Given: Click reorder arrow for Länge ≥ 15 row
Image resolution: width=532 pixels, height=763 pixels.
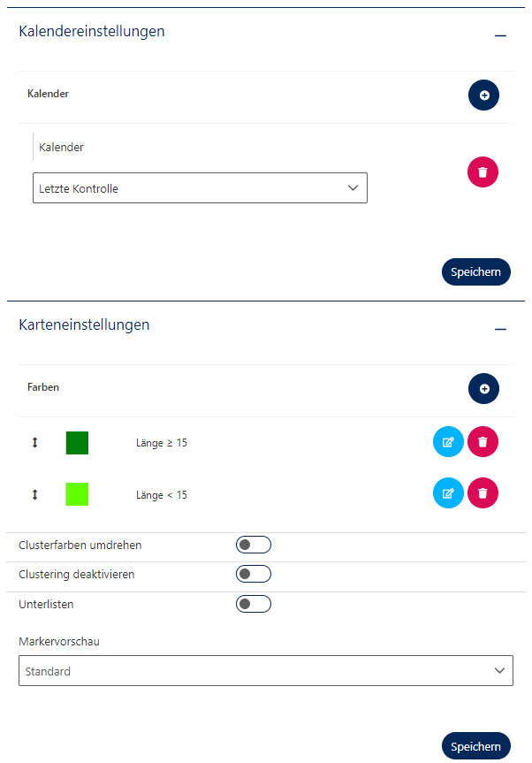Looking at the screenshot, I should point(35,442).
